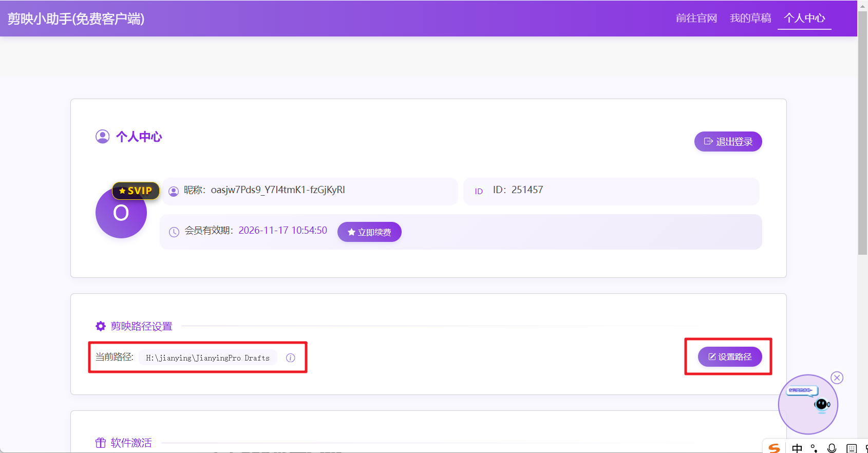This screenshot has height=453, width=868.
Task: Click the microphone voice input icon
Action: coord(832,448)
